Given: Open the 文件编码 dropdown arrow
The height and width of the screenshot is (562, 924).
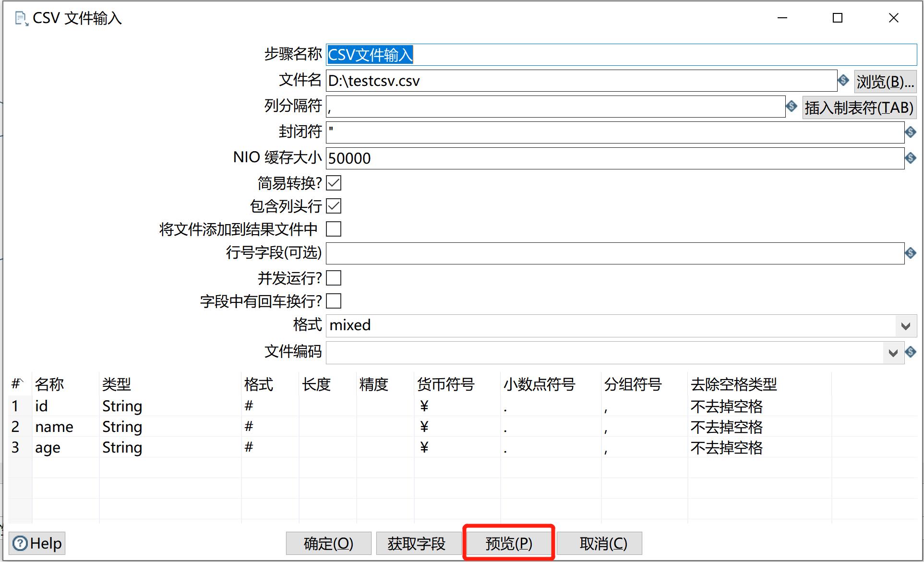Looking at the screenshot, I should [893, 353].
